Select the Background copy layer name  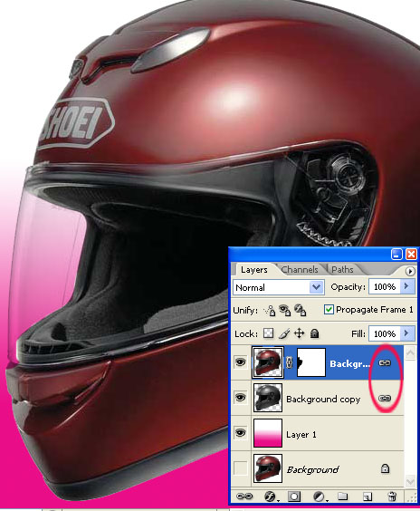323,400
